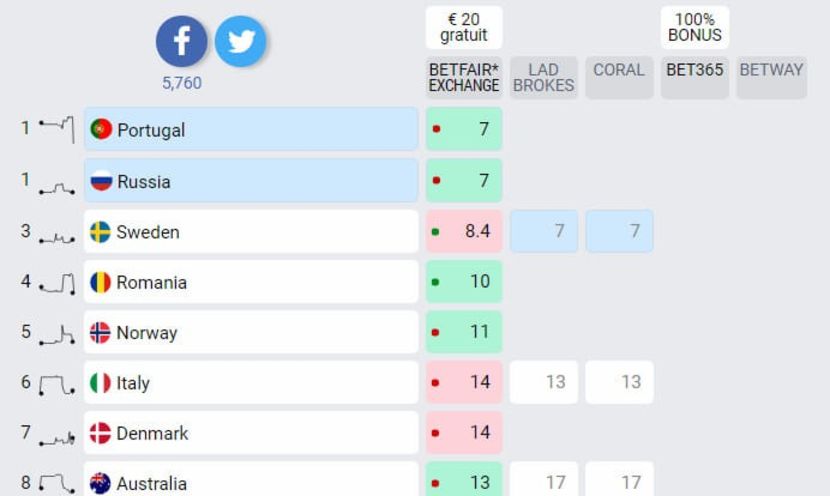The width and height of the screenshot is (830, 496).
Task: Click Norway's flag icon
Action: [x=100, y=333]
